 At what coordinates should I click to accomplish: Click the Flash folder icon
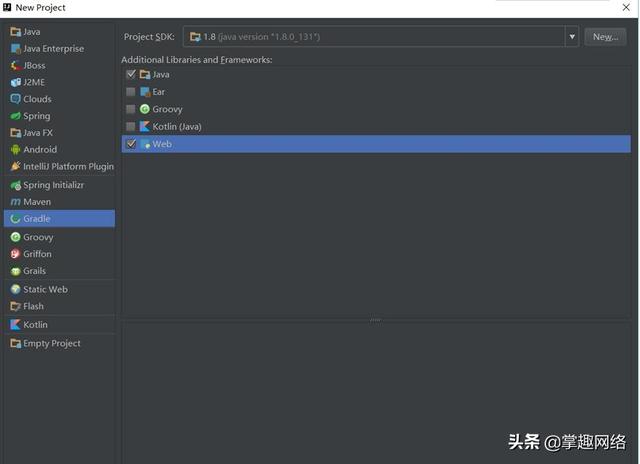coord(16,306)
